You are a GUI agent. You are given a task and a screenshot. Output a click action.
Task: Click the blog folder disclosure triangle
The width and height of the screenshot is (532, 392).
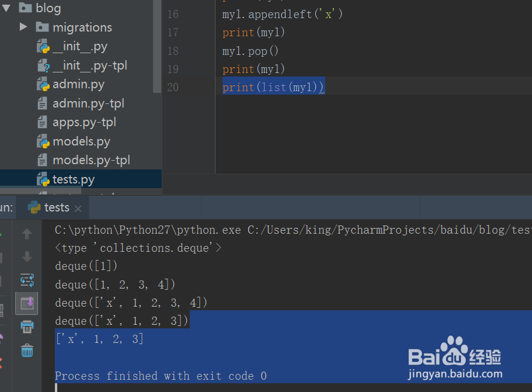point(7,8)
